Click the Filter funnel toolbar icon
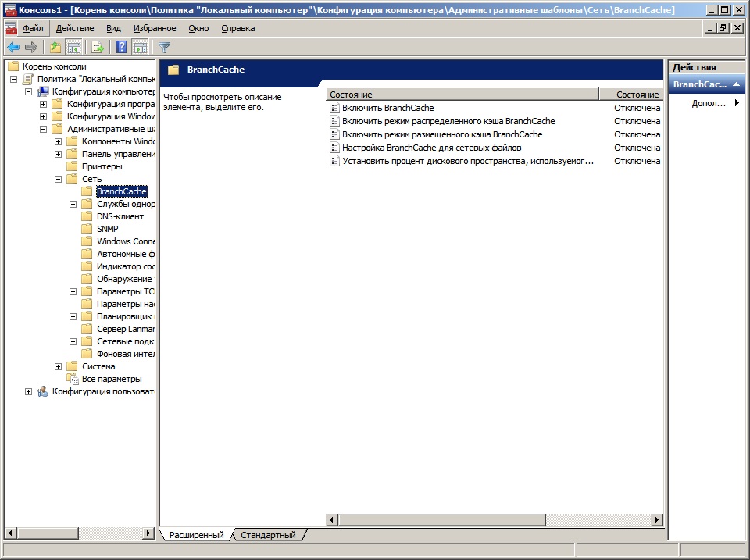750x560 pixels. click(165, 48)
